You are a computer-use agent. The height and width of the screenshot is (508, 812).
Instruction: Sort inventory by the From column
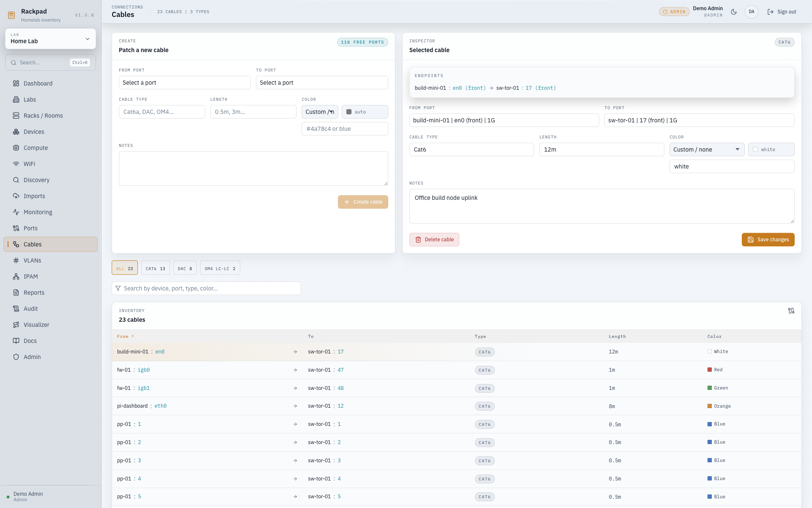(126, 337)
